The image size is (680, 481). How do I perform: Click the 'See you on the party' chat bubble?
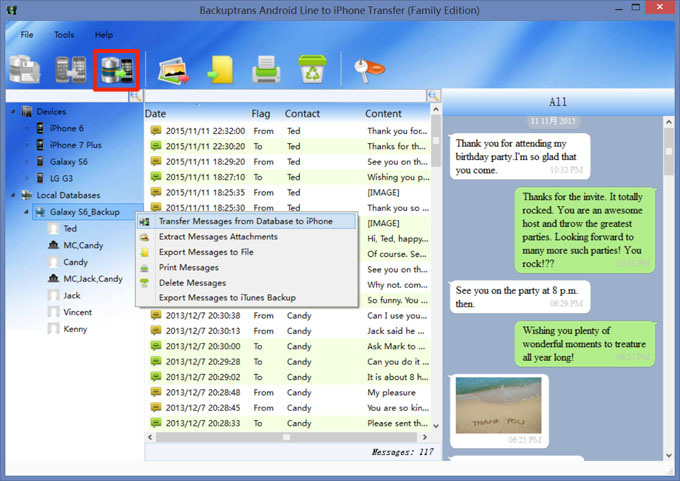point(520,297)
